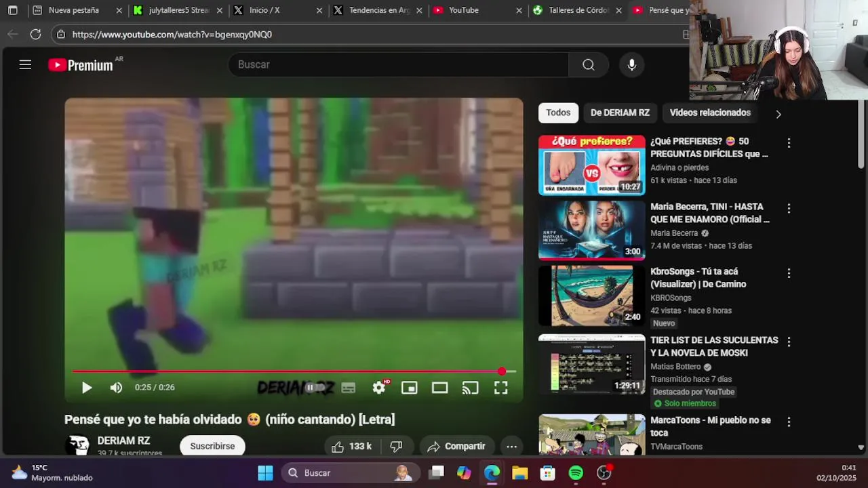The image size is (868, 488).
Task: Click the taskbar Buscar search box
Action: (x=350, y=472)
